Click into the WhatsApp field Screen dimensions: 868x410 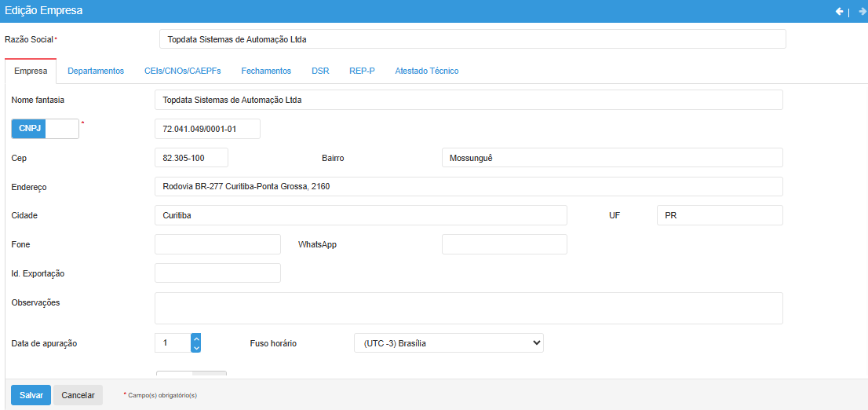(x=504, y=244)
